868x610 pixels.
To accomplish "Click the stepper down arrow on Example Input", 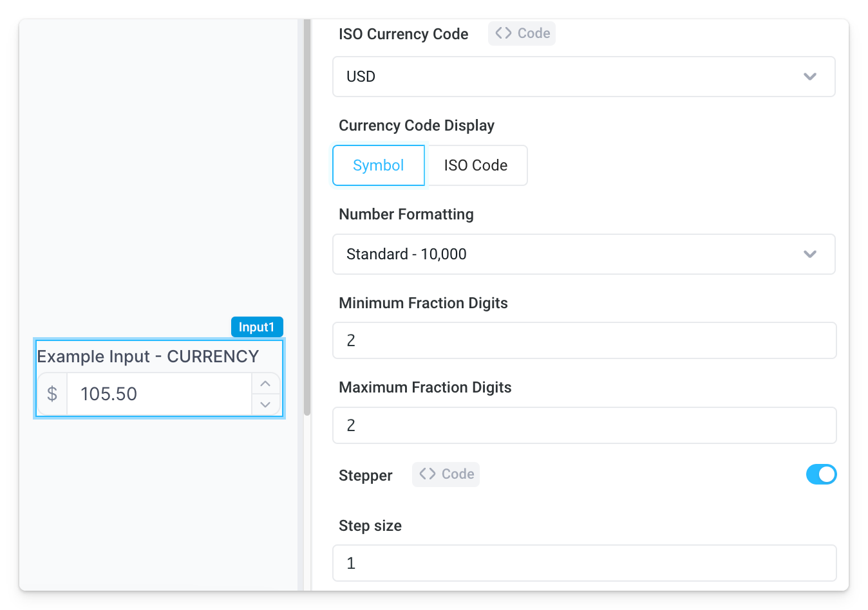I will point(265,404).
